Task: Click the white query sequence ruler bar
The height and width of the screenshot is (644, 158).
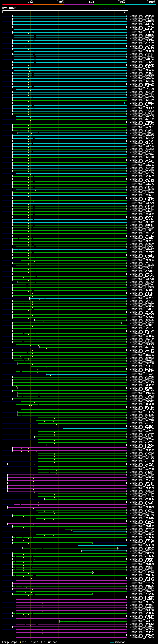Action: [65, 10]
